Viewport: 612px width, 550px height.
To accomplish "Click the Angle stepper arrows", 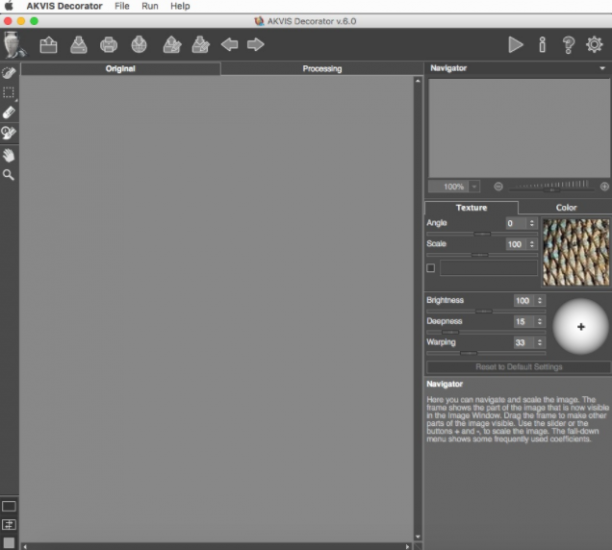I will [x=532, y=223].
